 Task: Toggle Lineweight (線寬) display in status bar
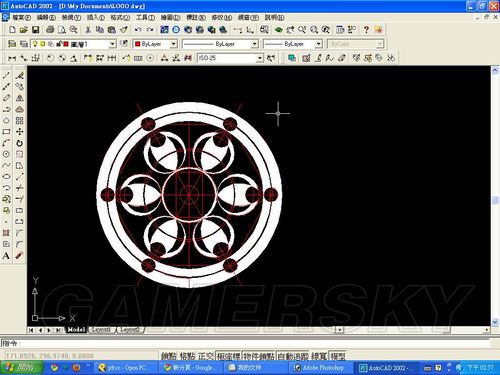[319, 356]
